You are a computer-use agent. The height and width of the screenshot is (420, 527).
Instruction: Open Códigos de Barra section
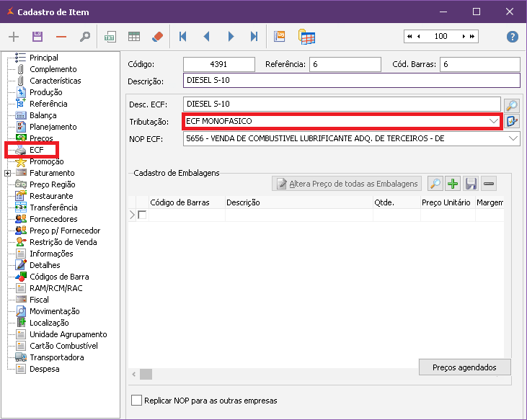point(59,277)
